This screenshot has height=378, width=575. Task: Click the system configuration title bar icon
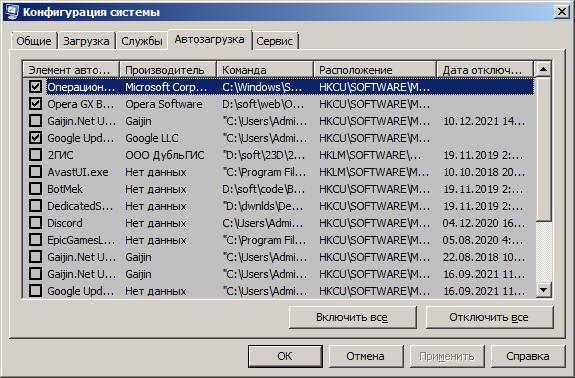[12, 12]
